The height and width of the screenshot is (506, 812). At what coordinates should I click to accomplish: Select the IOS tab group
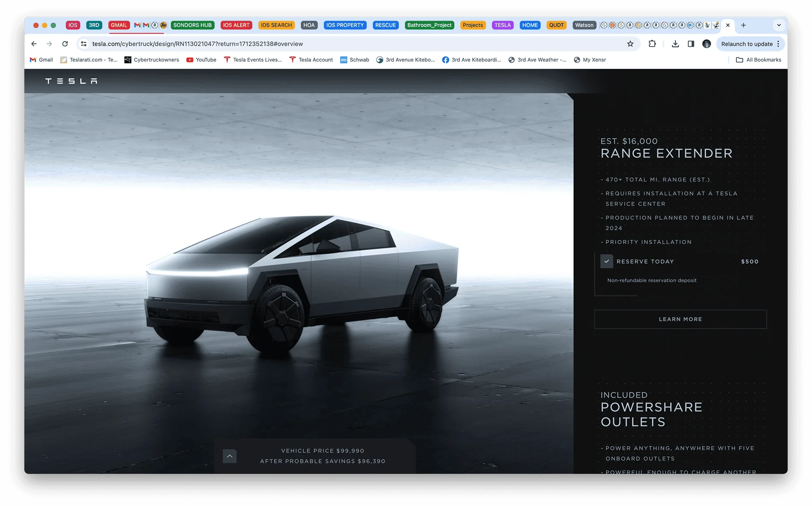(73, 25)
